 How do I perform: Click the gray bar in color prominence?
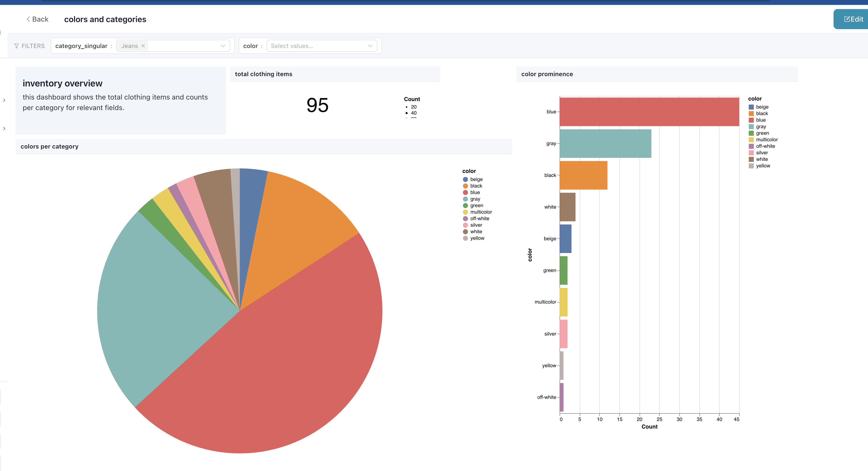pos(606,144)
